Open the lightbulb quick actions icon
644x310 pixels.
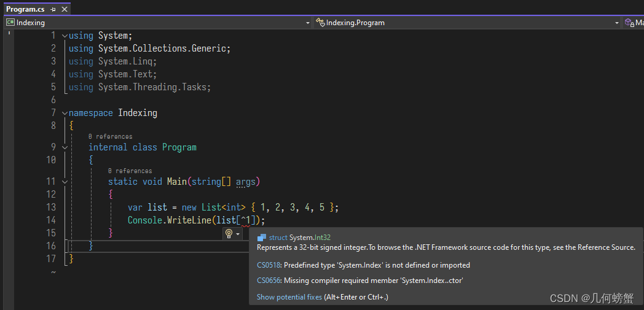(229, 234)
